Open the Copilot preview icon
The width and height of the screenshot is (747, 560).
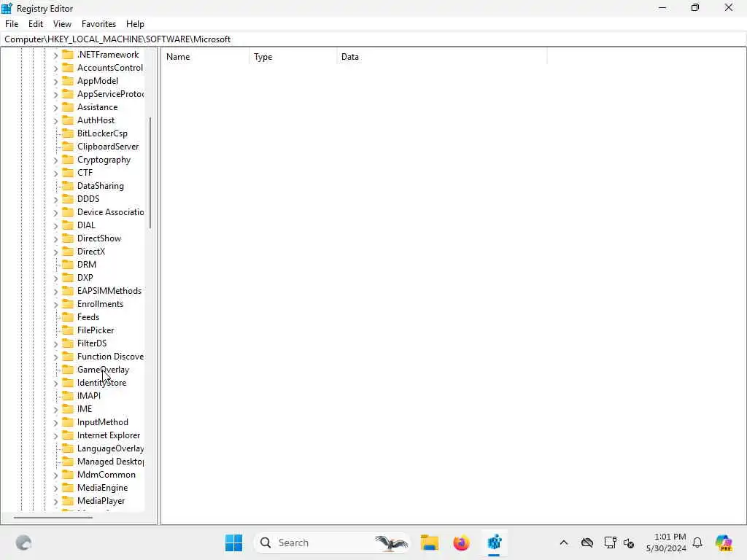(x=724, y=542)
